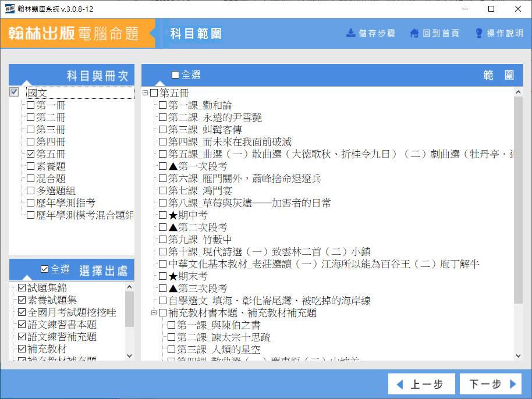Click the 科目範圍 step tab
The image size is (532, 399).
196,34
